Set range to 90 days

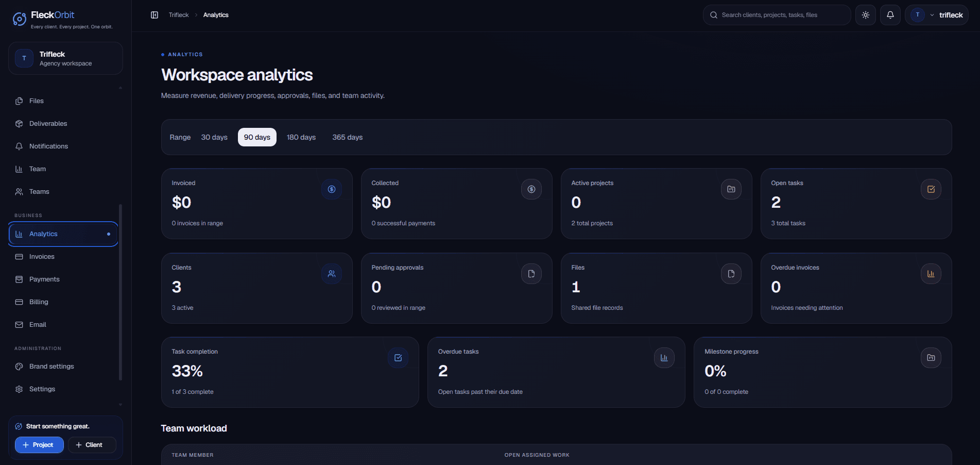pyautogui.click(x=257, y=137)
